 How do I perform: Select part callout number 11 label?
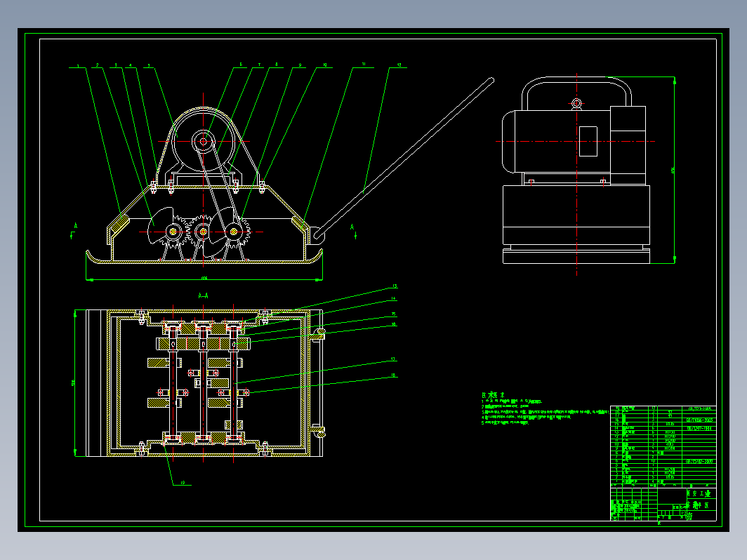[364, 65]
